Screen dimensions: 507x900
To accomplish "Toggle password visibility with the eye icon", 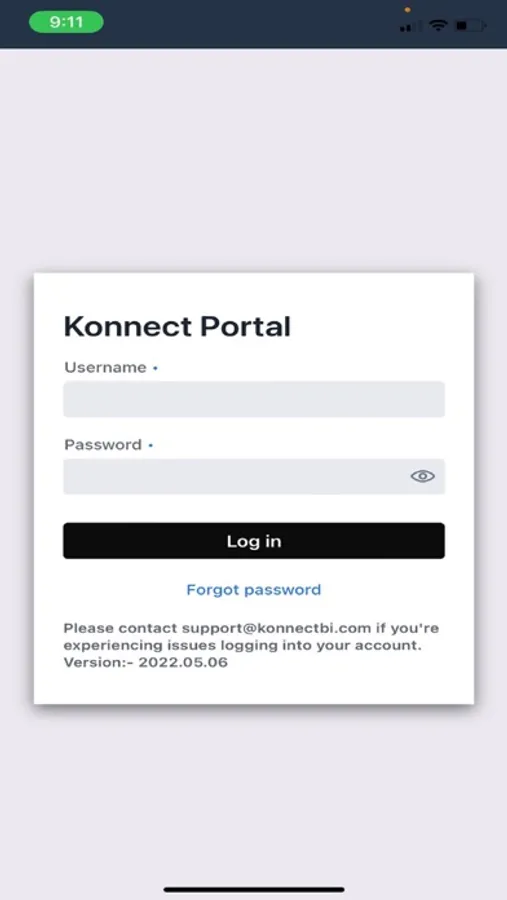I will tap(423, 476).
